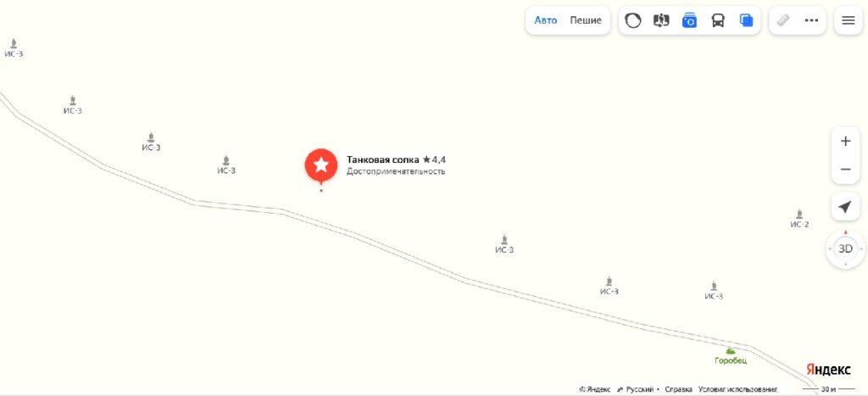Viewport: 868px width, 396px height.
Task: Open the map layers stacked squares icon
Action: tap(746, 20)
